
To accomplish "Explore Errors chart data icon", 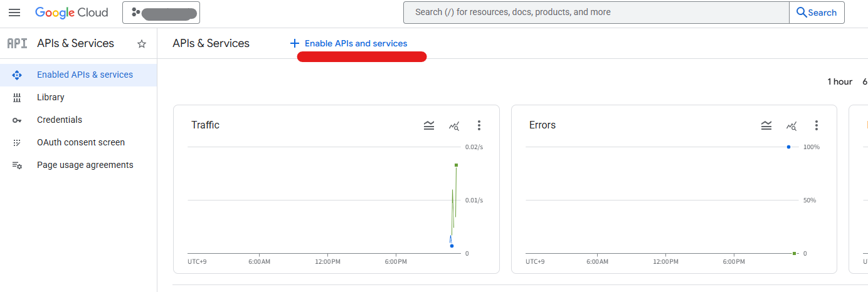I will (791, 125).
